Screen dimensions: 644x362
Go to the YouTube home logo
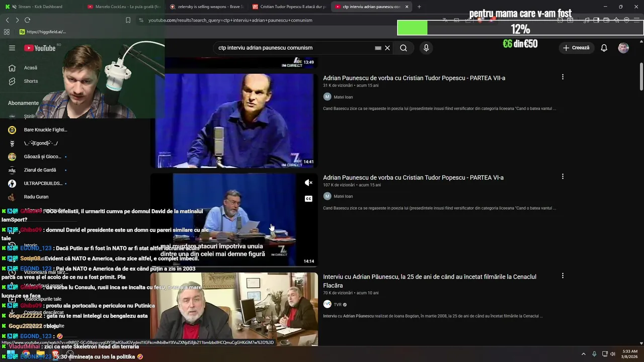40,48
